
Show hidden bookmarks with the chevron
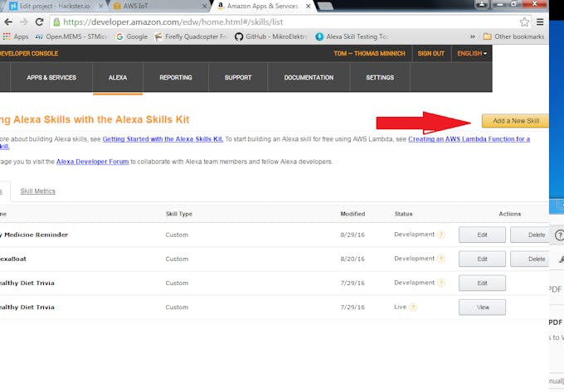pos(472,36)
